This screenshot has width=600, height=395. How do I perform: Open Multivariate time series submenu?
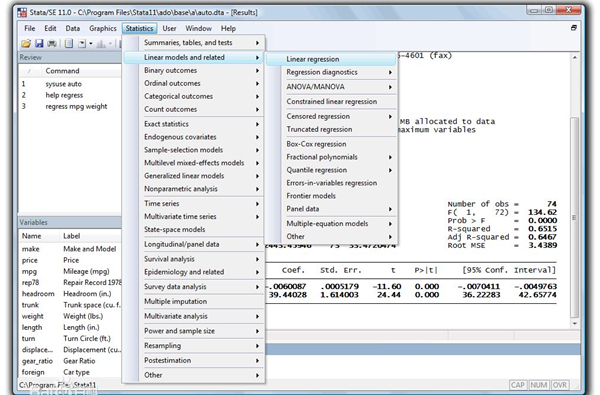point(193,217)
